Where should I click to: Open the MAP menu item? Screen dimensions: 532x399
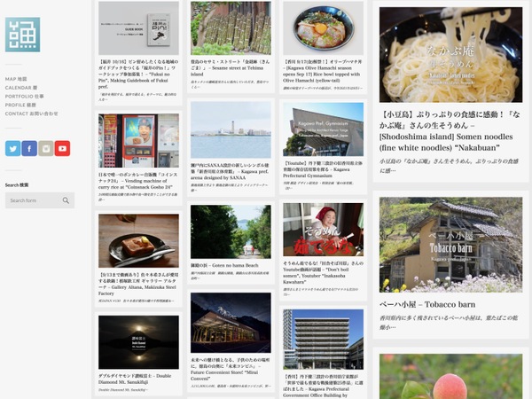[x=16, y=79]
